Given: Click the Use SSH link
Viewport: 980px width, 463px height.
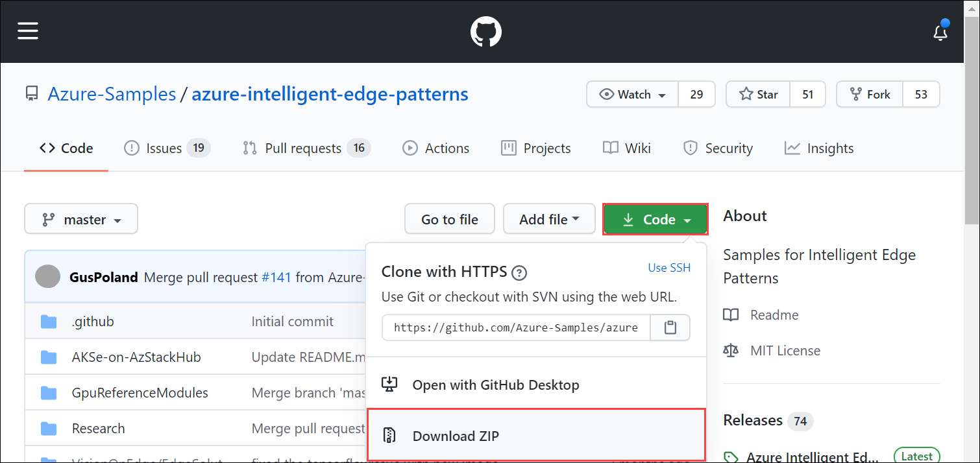Looking at the screenshot, I should 669,268.
